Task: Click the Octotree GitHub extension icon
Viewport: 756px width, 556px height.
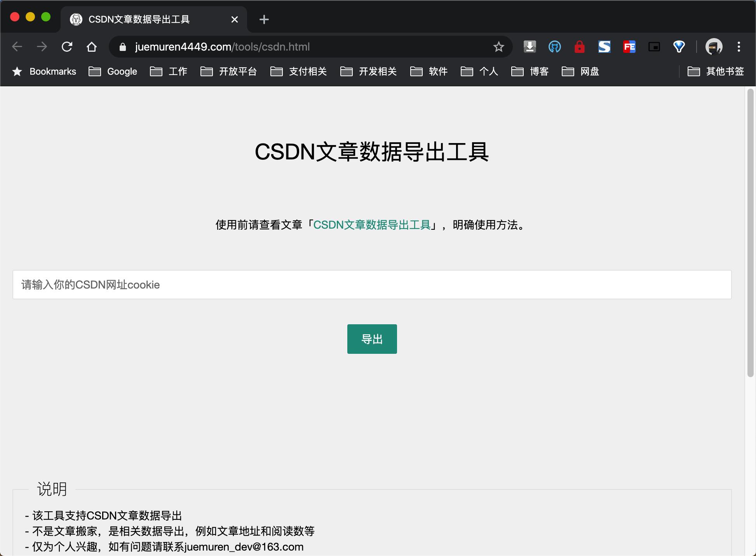Action: pos(554,47)
